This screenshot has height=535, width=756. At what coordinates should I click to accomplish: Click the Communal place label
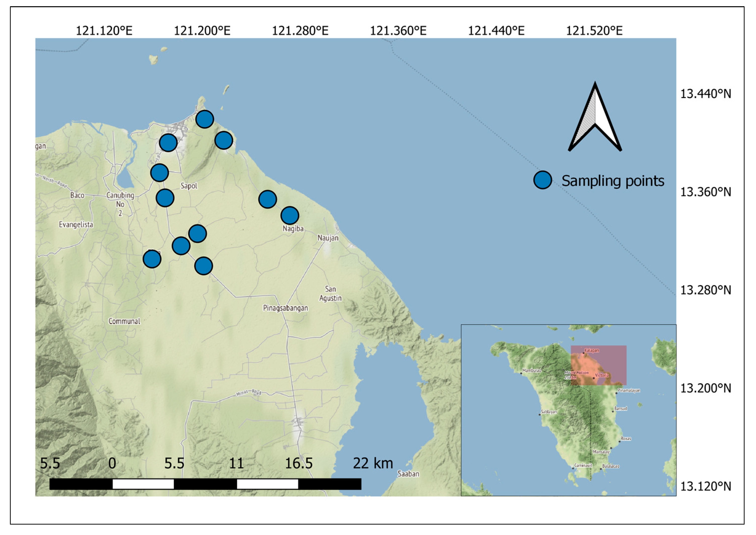click(x=124, y=321)
